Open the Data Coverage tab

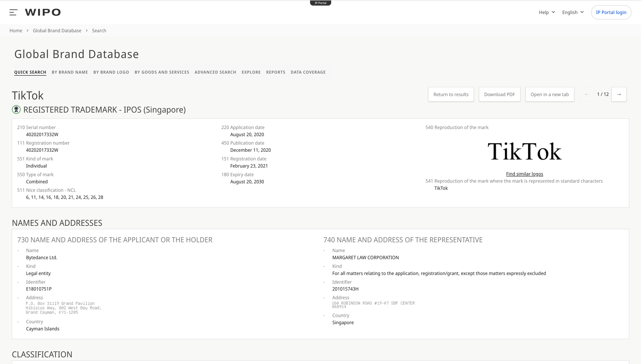(308, 72)
